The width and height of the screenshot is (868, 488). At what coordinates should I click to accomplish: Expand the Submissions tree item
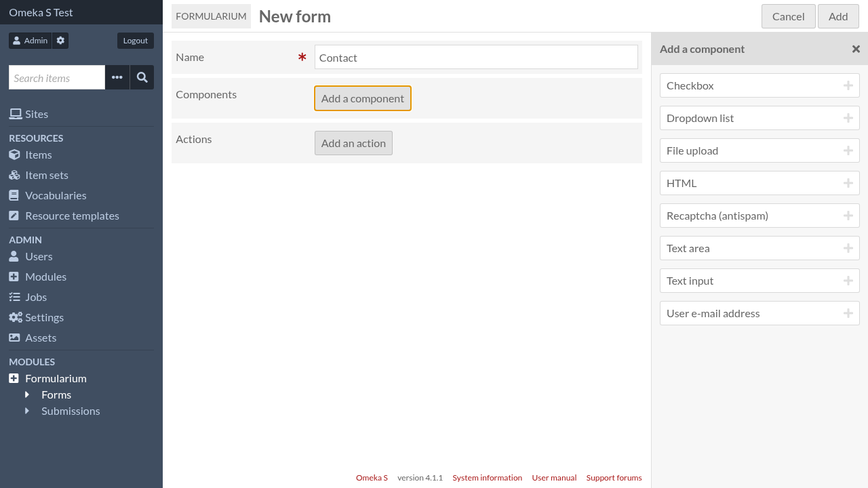pyautogui.click(x=27, y=411)
